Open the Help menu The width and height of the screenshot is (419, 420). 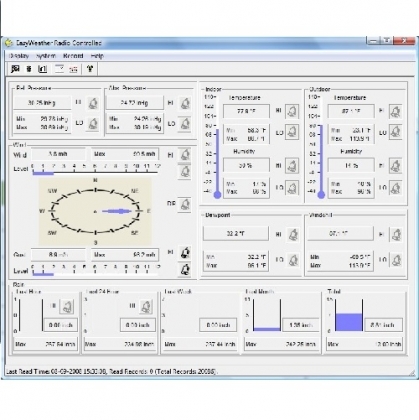click(x=97, y=56)
